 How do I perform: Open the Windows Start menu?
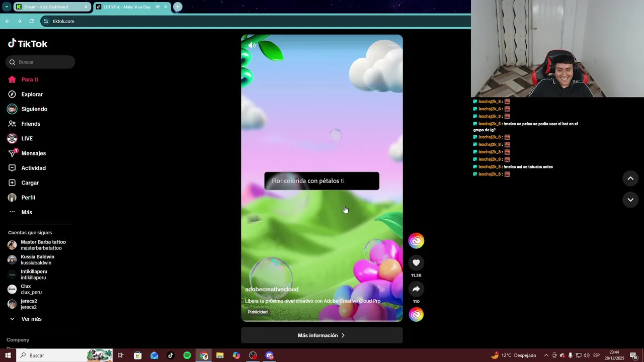tap(8, 355)
